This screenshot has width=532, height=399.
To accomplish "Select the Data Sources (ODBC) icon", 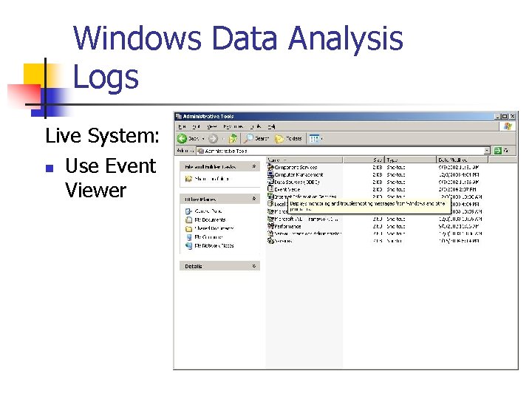I will point(270,182).
